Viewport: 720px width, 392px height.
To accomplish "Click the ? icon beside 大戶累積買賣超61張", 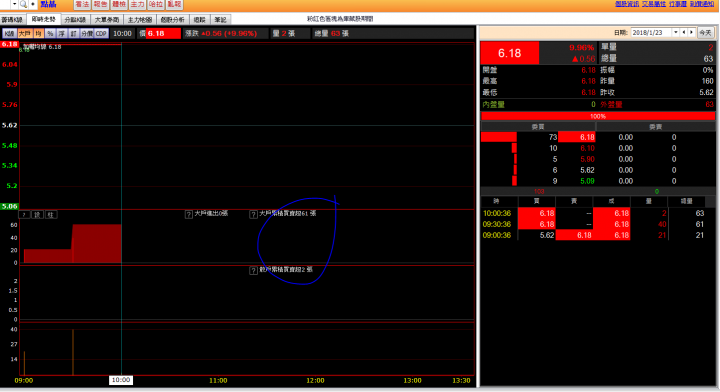I will click(x=253, y=214).
